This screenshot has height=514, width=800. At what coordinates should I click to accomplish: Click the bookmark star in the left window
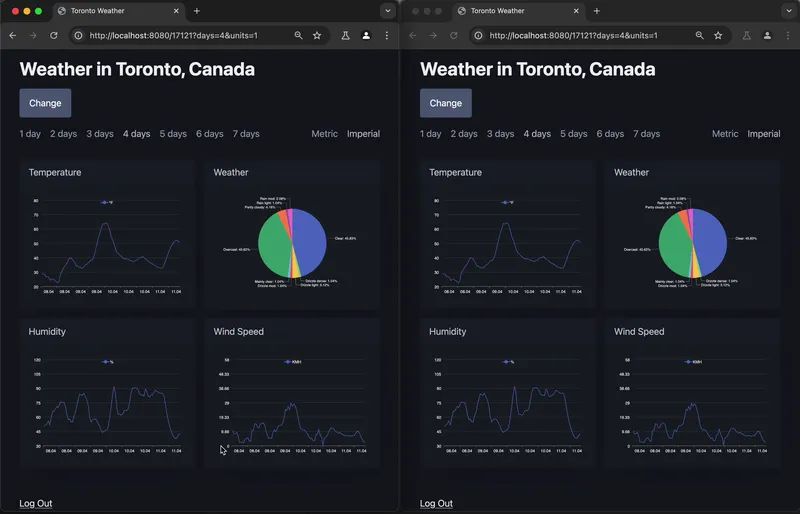pos(317,35)
